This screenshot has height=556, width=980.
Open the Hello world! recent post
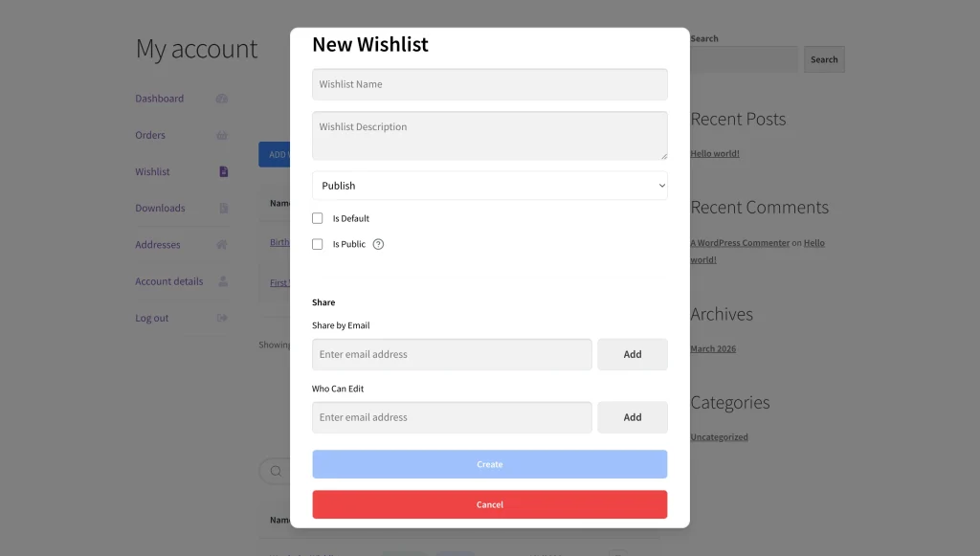[x=714, y=153]
